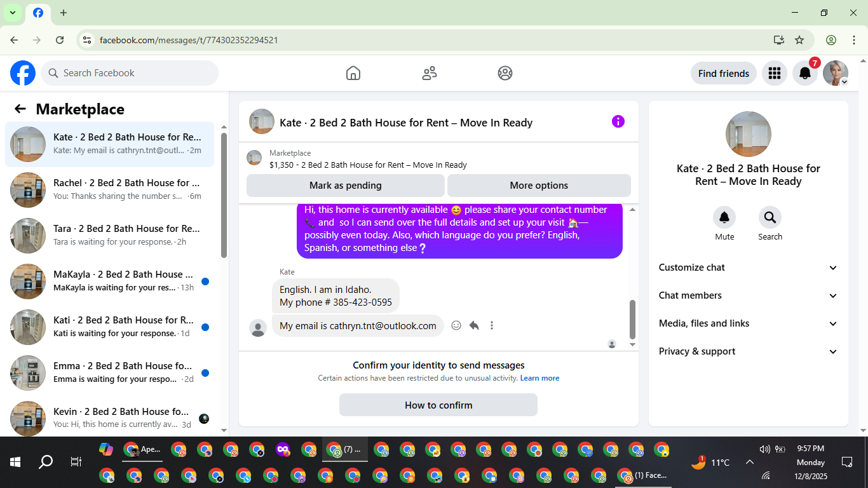Expand Media, files and links section
The image size is (868, 488).
point(749,323)
